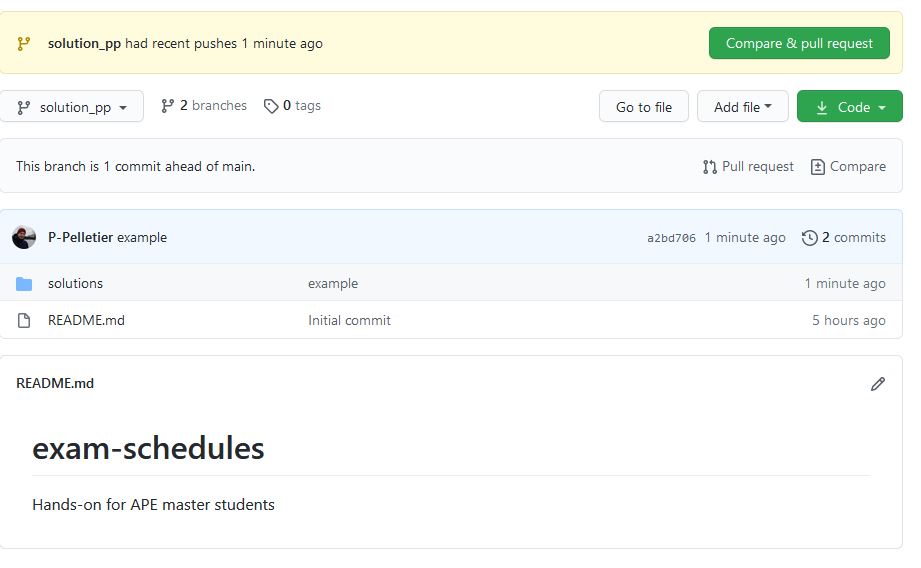The image size is (921, 568).
Task: Click the solutions folder icon
Action: (24, 284)
